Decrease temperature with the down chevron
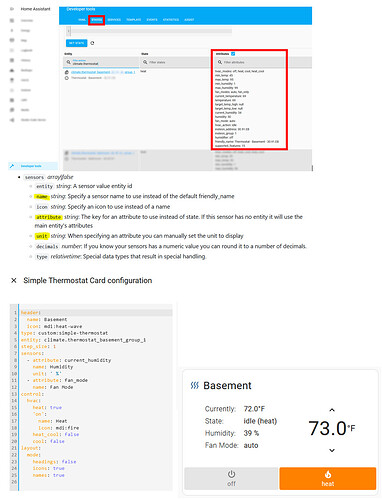 point(332,450)
